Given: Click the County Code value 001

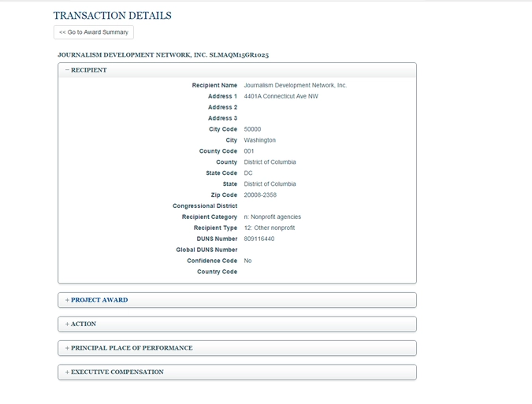Looking at the screenshot, I should (249, 151).
